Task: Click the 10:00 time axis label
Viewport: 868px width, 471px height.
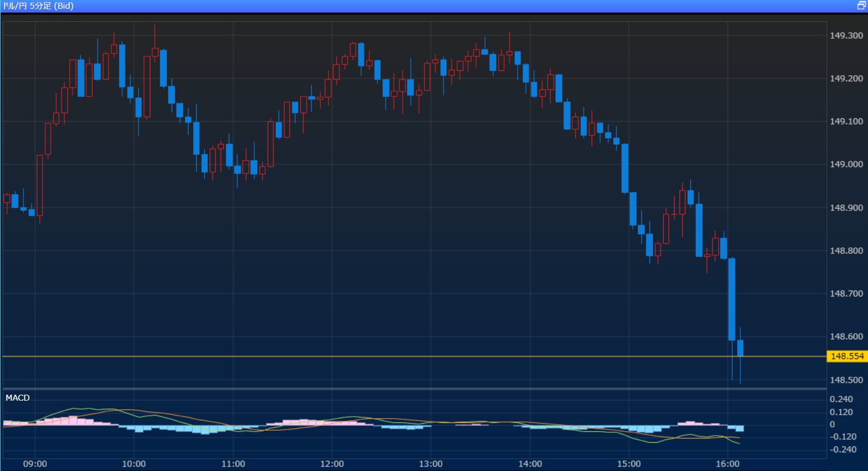Action: (x=134, y=464)
